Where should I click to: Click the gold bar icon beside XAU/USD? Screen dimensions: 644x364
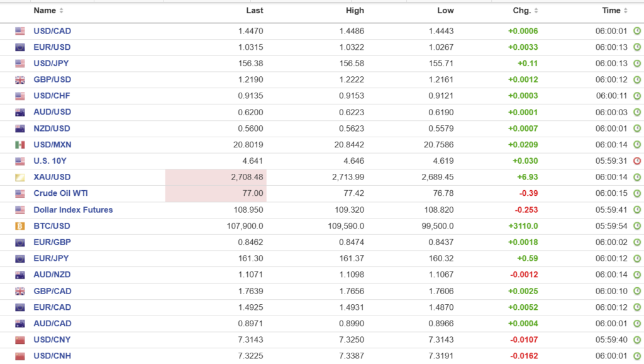pyautogui.click(x=20, y=178)
